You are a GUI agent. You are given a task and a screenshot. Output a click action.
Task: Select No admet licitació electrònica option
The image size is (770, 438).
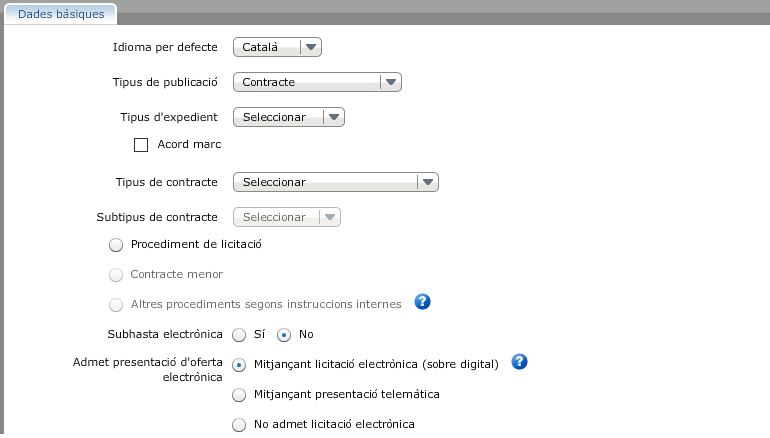pyautogui.click(x=239, y=425)
